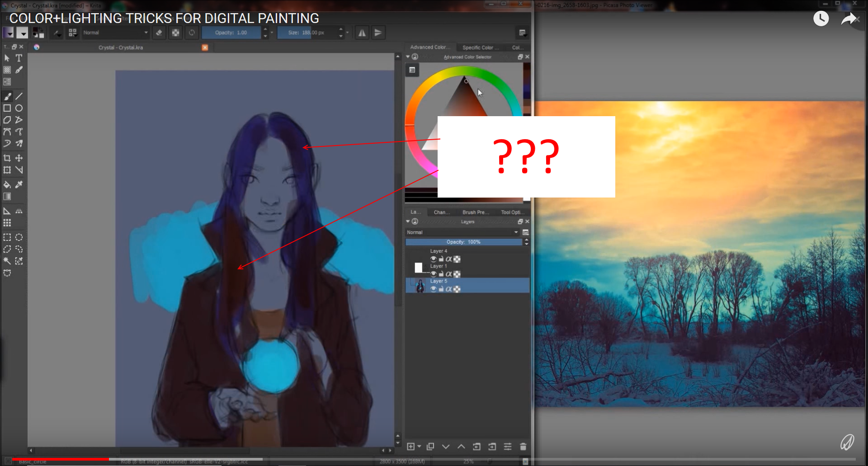The image size is (868, 466).
Task: Close the Crystal.kra document tab
Action: [x=205, y=47]
